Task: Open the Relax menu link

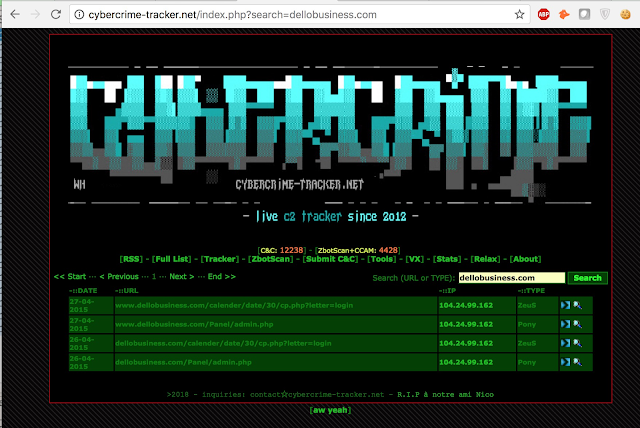Action: point(485,259)
